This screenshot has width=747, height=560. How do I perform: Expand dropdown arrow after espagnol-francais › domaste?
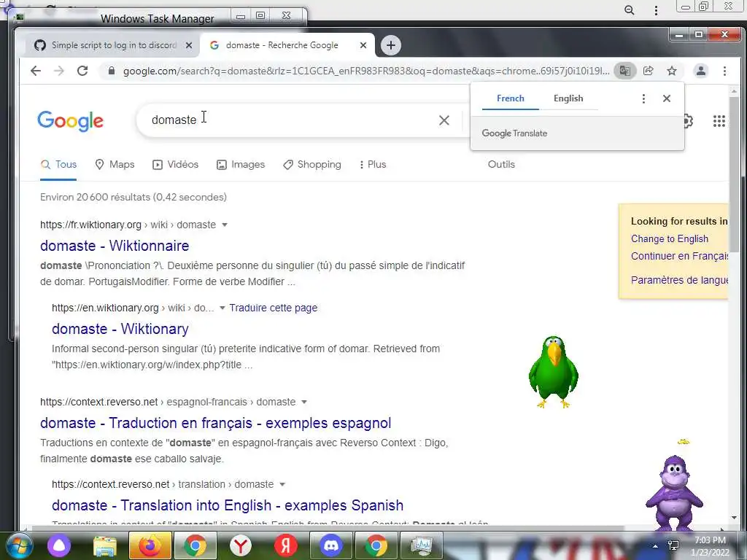click(x=304, y=402)
